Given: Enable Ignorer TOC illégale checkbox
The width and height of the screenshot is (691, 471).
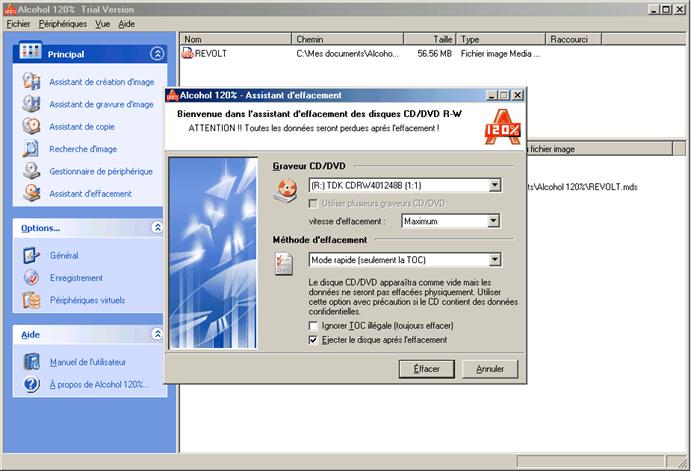Looking at the screenshot, I should (313, 326).
